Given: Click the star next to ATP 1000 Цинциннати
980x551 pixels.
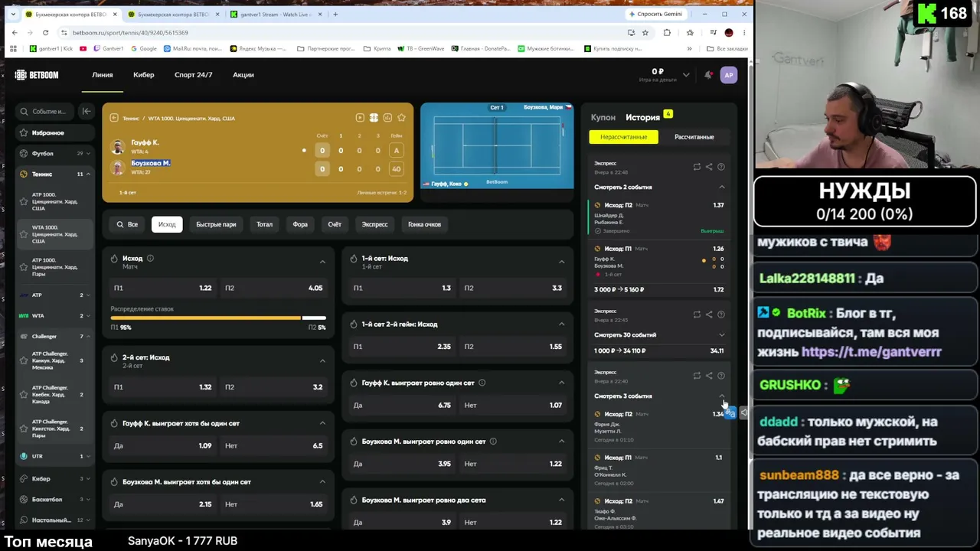Looking at the screenshot, I should (x=24, y=202).
